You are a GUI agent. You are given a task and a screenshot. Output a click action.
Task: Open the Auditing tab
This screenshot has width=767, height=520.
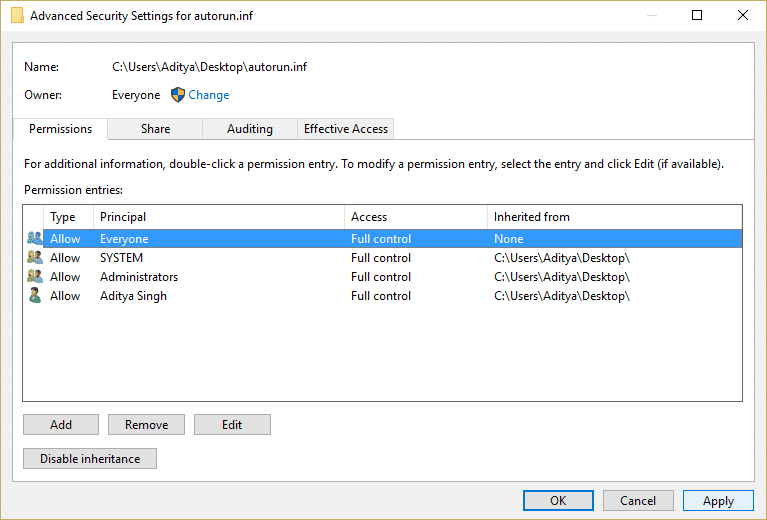(250, 129)
